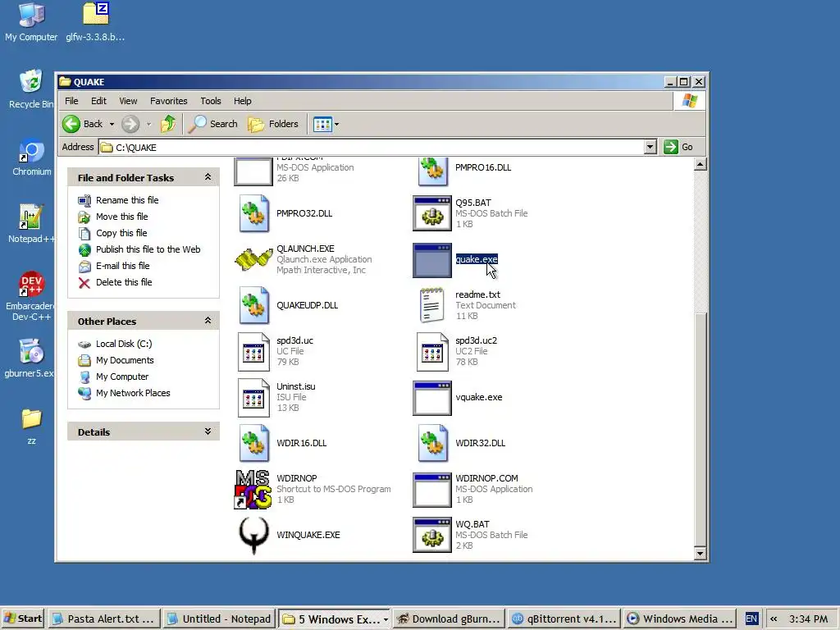The image size is (840, 630).
Task: Open the Tools menu
Action: pos(211,101)
